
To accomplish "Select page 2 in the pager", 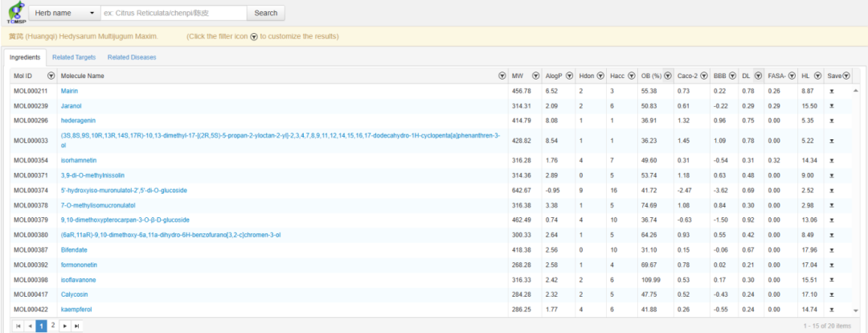I will tap(53, 326).
